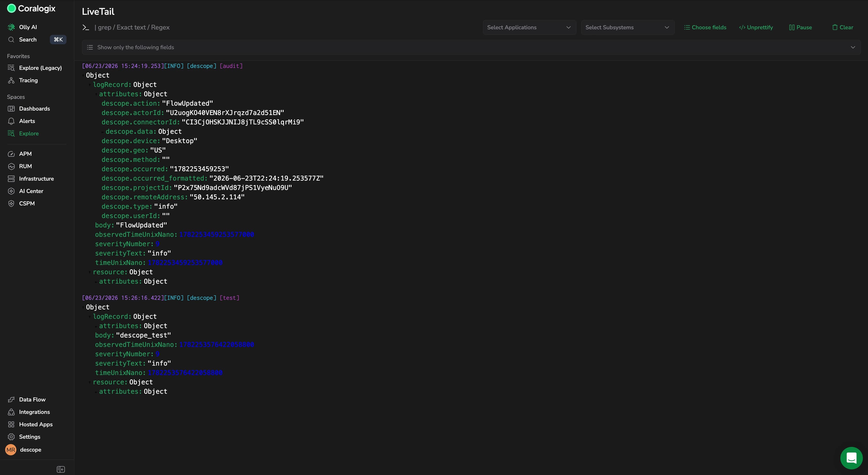Click the Alerts bell icon

click(x=11, y=121)
